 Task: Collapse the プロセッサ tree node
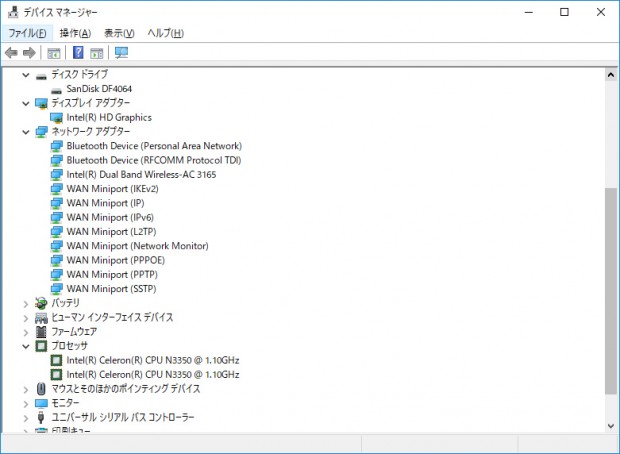tap(26, 346)
